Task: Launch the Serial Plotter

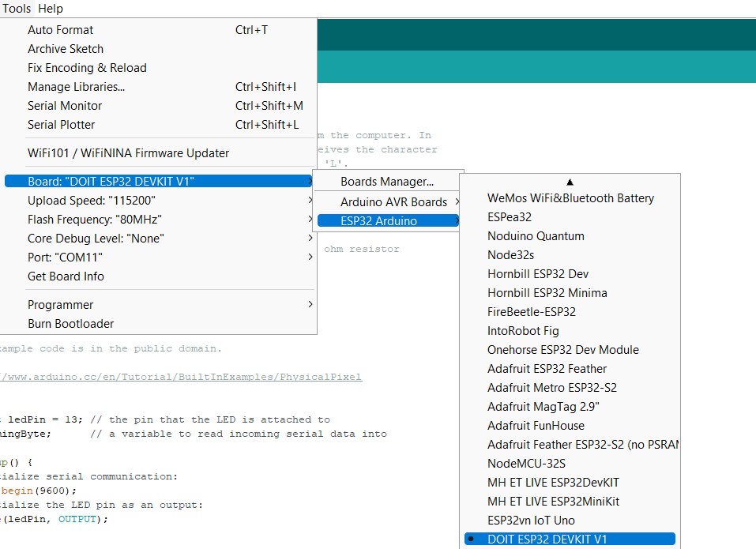Action: [x=159, y=124]
